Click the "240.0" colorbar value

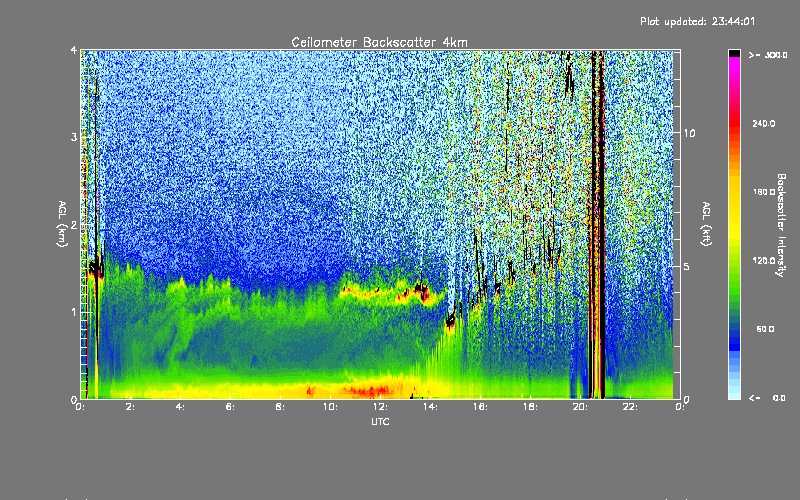coord(764,123)
